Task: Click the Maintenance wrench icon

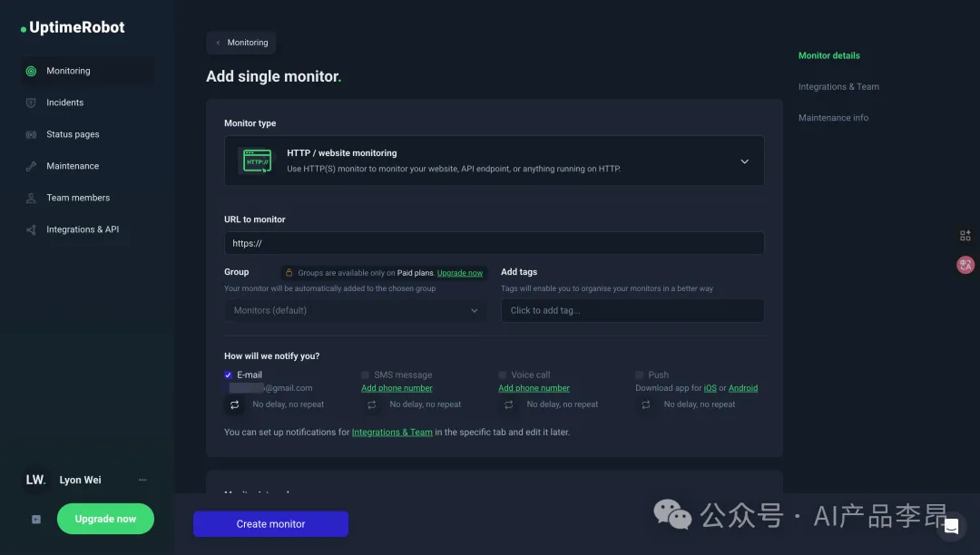Action: point(31,166)
